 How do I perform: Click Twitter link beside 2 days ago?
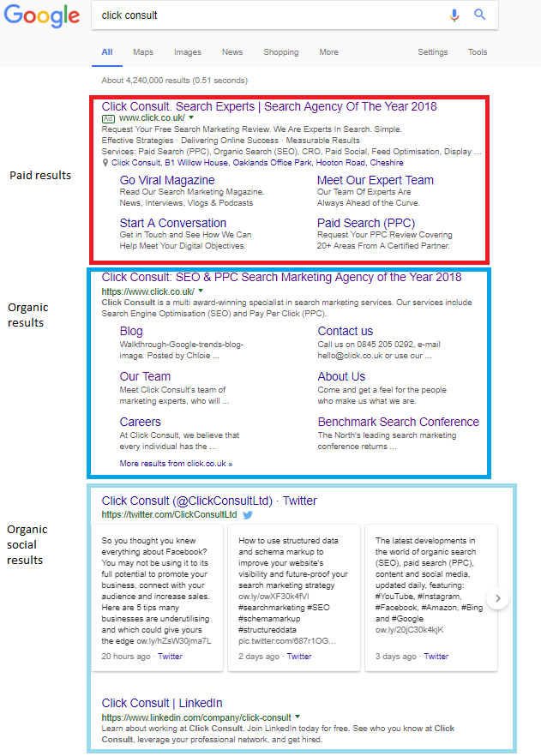[x=299, y=657]
